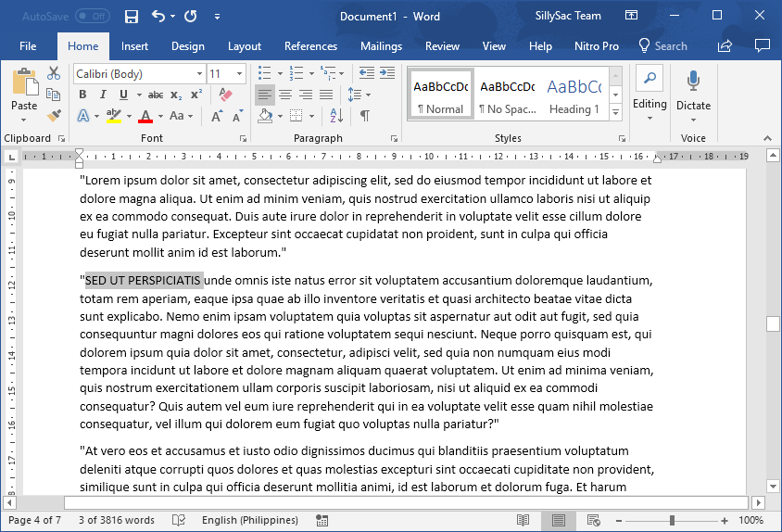Sort the selected text alphabetically
782x532 pixels.
click(336, 116)
